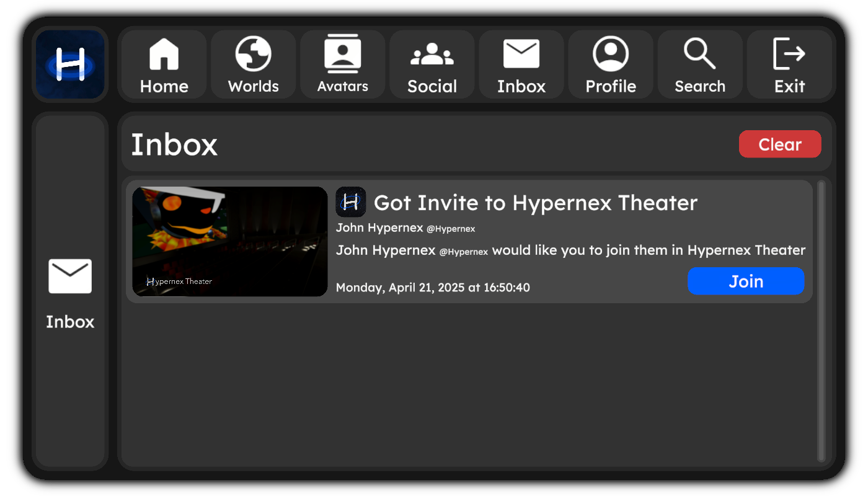Go to the Home page
868x496 pixels.
click(164, 64)
